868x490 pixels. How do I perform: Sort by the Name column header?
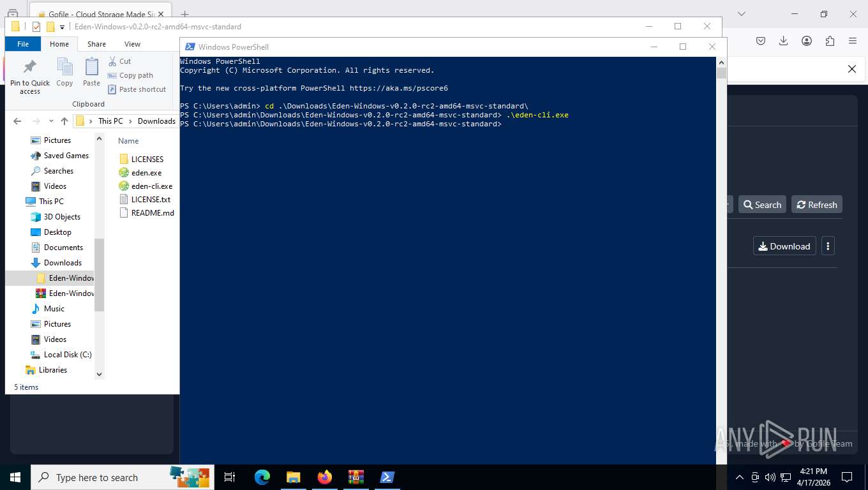[128, 141]
